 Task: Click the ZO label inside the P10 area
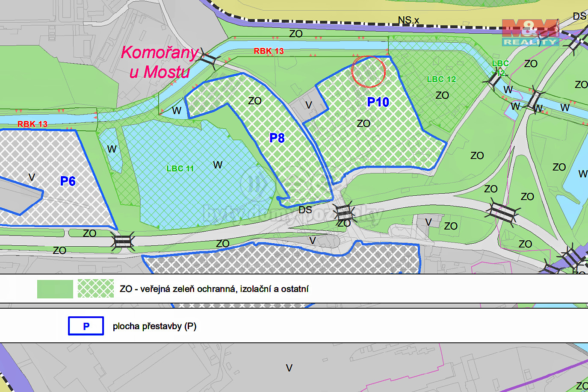pyautogui.click(x=363, y=124)
